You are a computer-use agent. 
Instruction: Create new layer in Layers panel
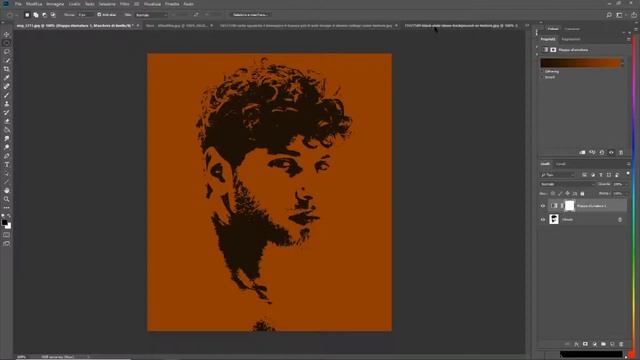click(612, 344)
